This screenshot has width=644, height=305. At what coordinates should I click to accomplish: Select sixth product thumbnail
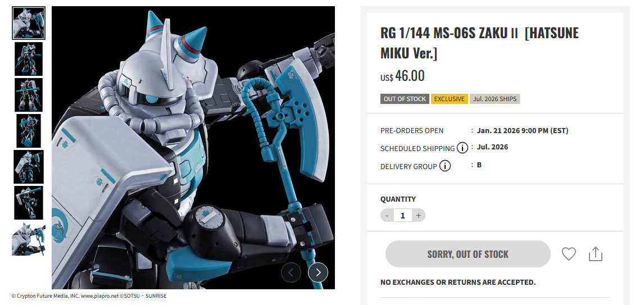point(29,203)
